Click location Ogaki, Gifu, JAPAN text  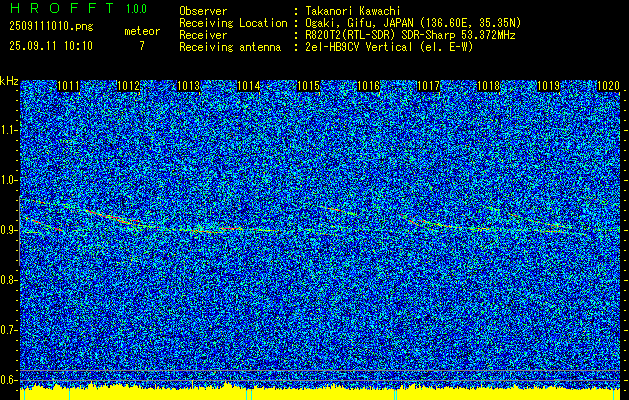pyautogui.click(x=413, y=23)
